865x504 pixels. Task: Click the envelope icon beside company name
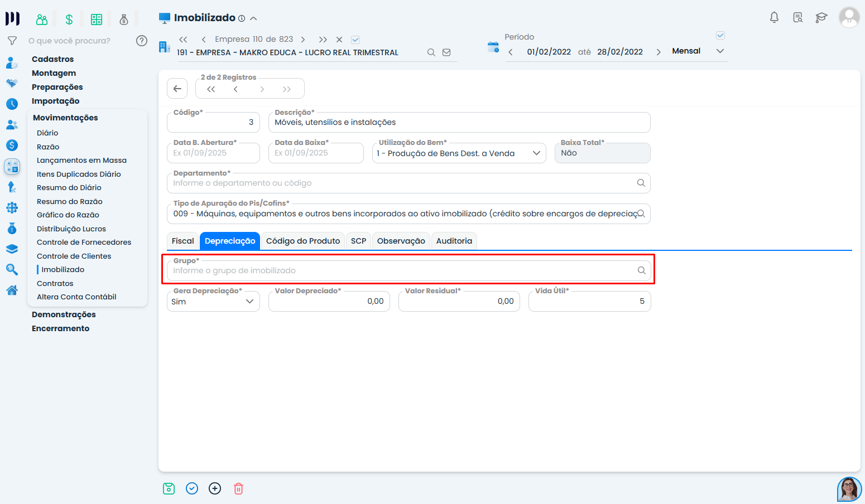446,52
